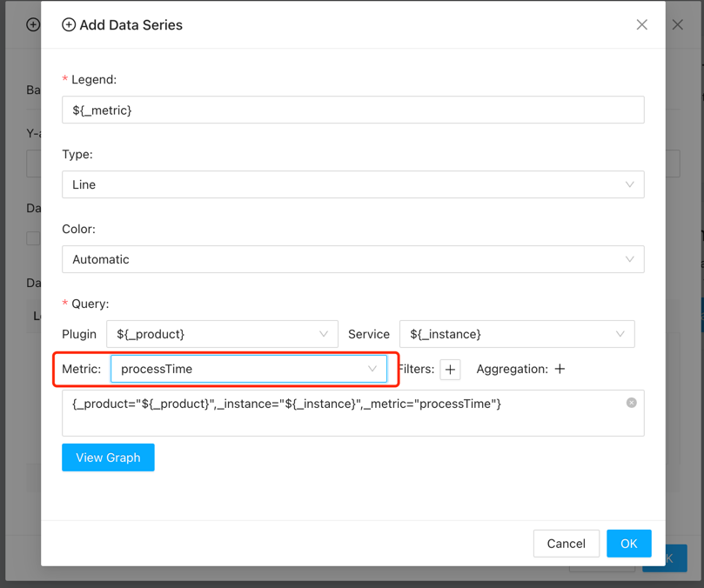Focus the Legend input field
704x588 pixels.
(352, 110)
